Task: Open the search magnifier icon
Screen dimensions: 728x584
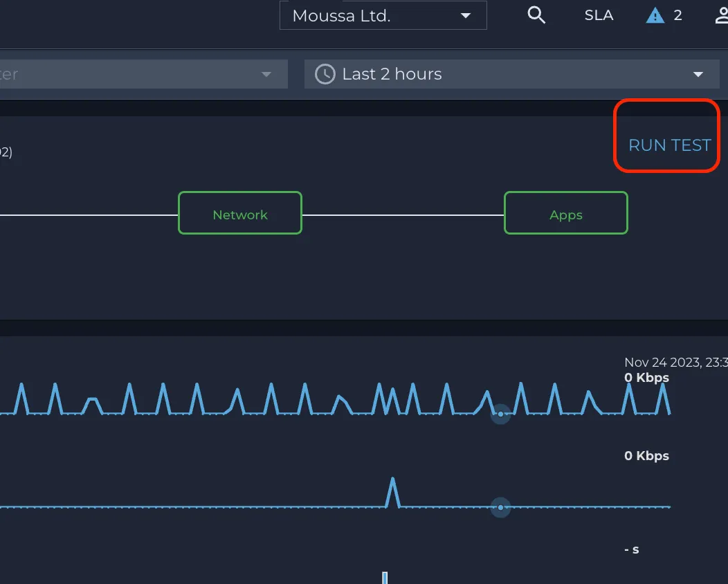Action: pyautogui.click(x=536, y=15)
